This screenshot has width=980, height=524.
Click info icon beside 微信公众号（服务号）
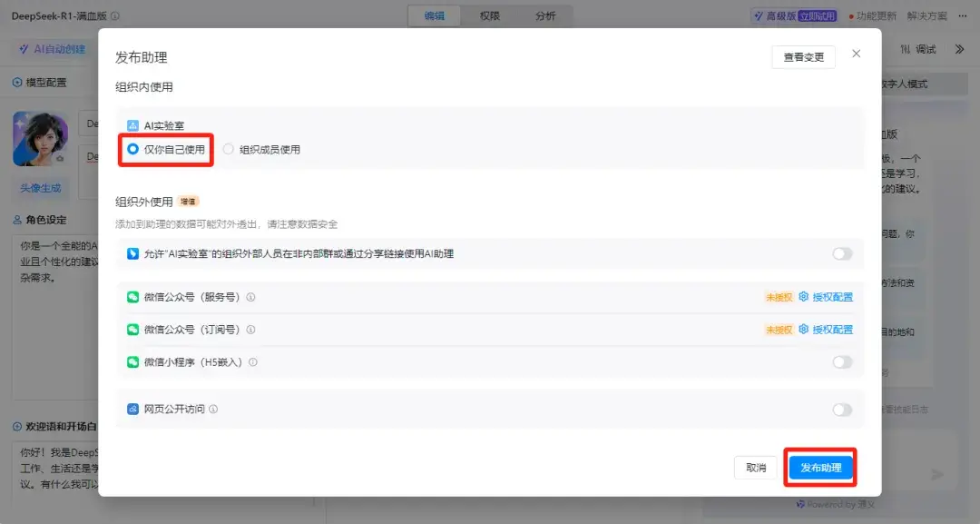pyautogui.click(x=250, y=297)
